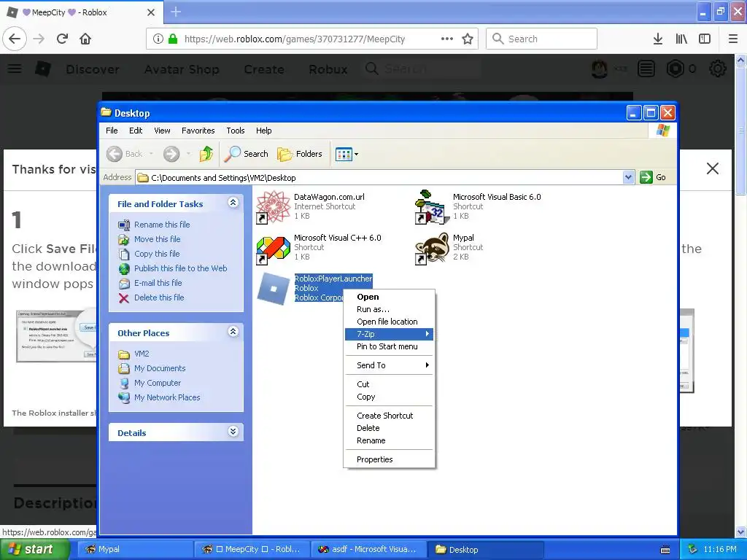
Task: Select the Microsoft Visual Basic 6.0 icon
Action: coord(433,206)
